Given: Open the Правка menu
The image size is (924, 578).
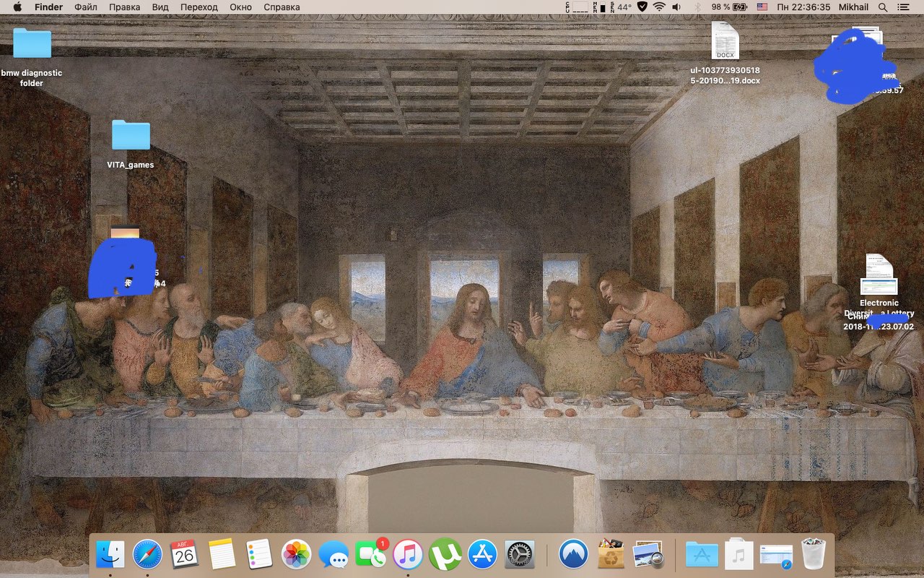Looking at the screenshot, I should pyautogui.click(x=125, y=7).
